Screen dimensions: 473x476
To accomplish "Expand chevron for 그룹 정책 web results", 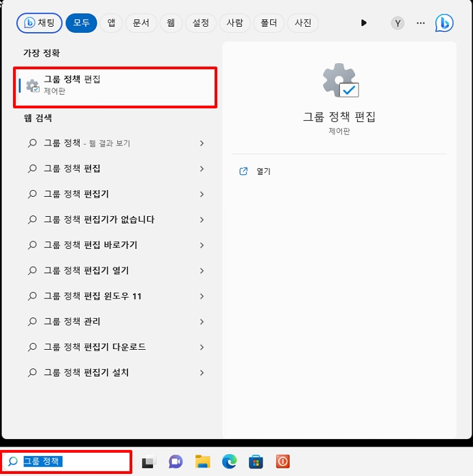I will 202,143.
